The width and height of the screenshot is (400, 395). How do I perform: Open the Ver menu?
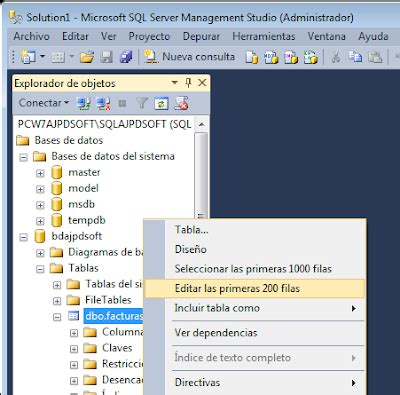[109, 36]
